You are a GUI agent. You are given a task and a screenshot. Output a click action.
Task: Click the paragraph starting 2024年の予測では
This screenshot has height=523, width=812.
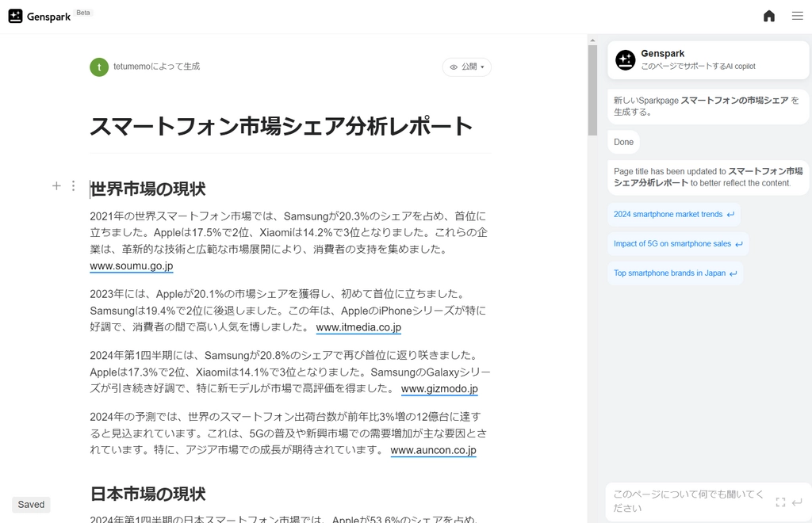tap(290, 433)
